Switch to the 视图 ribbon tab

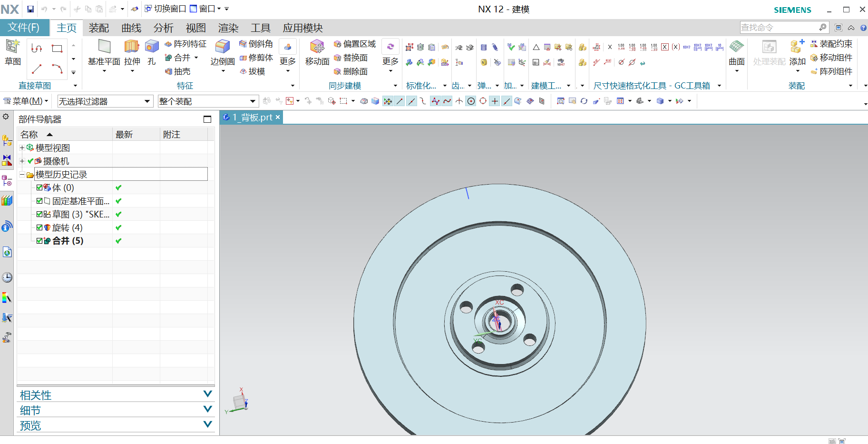pyautogui.click(x=196, y=28)
